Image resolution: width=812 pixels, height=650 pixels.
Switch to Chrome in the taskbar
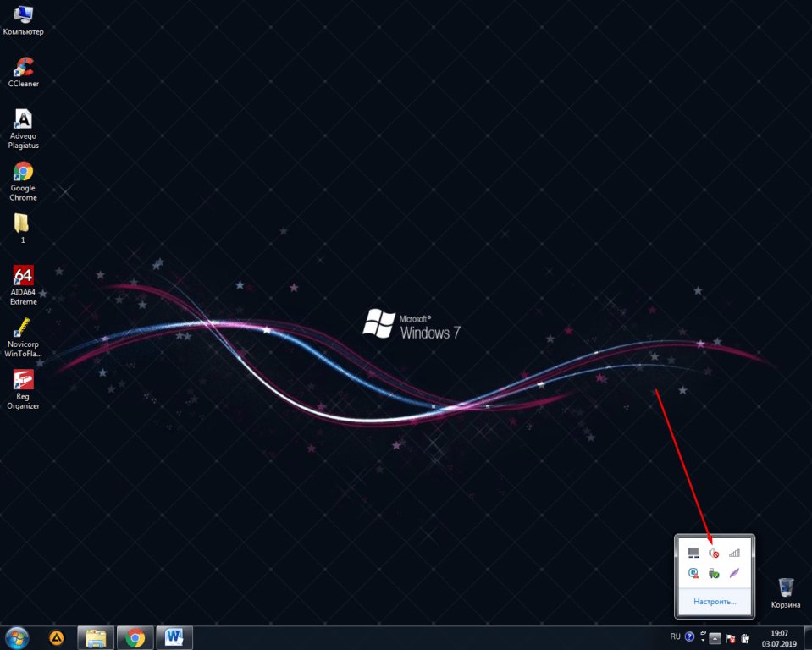tap(135, 637)
